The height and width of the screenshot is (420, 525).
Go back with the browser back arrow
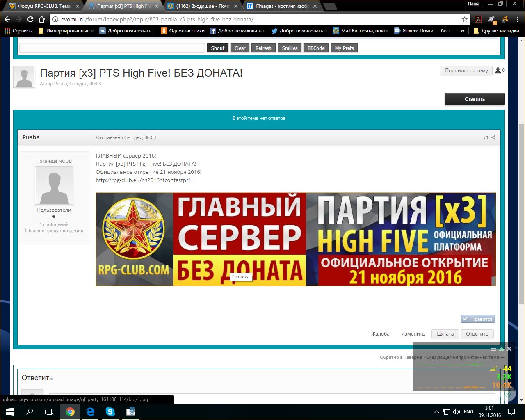point(7,19)
